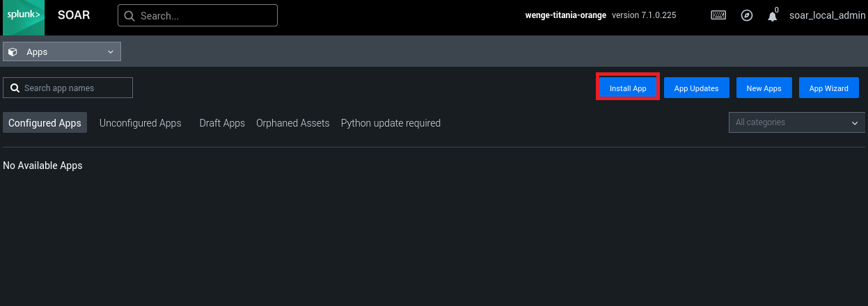Click the magnifier in app name search
This screenshot has height=306, width=868.
point(15,88)
